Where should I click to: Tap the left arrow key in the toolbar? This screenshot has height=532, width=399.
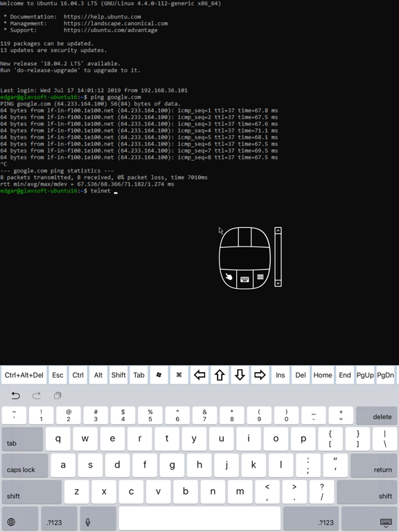tap(199, 375)
